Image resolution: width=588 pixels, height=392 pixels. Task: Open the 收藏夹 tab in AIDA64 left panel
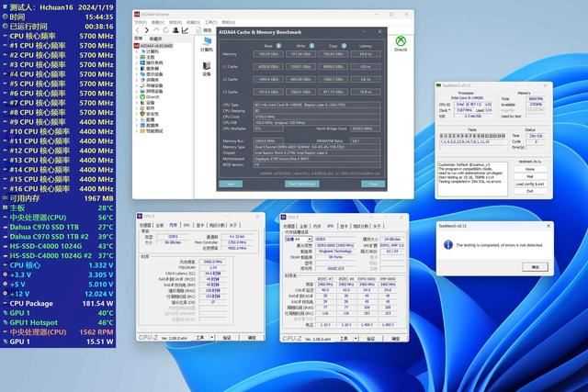(x=155, y=39)
